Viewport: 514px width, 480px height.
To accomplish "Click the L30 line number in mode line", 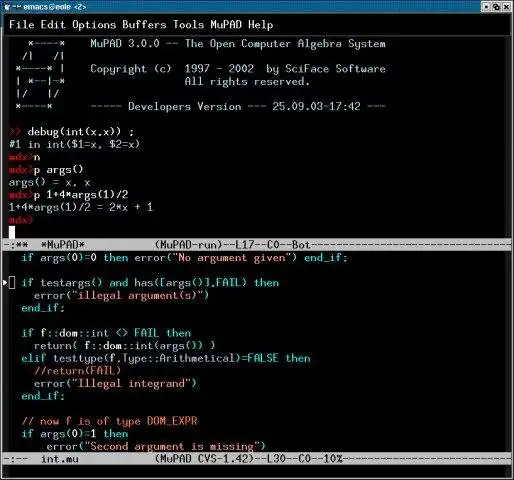I will [x=276, y=459].
